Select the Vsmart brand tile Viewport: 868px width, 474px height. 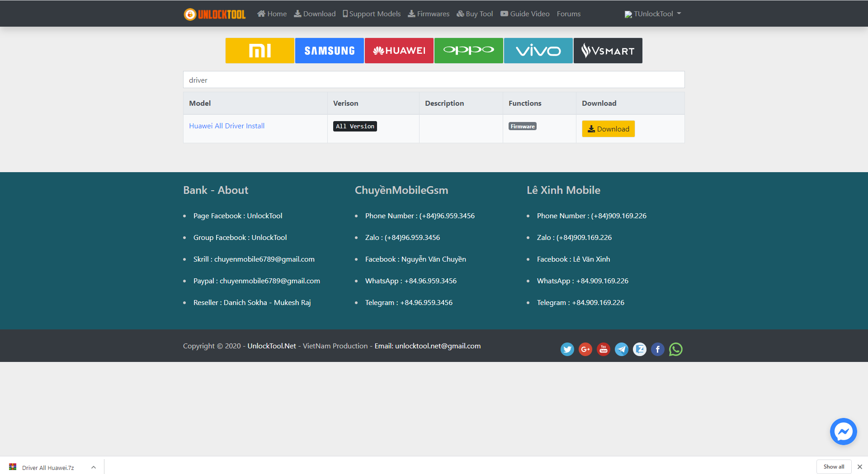coord(608,51)
